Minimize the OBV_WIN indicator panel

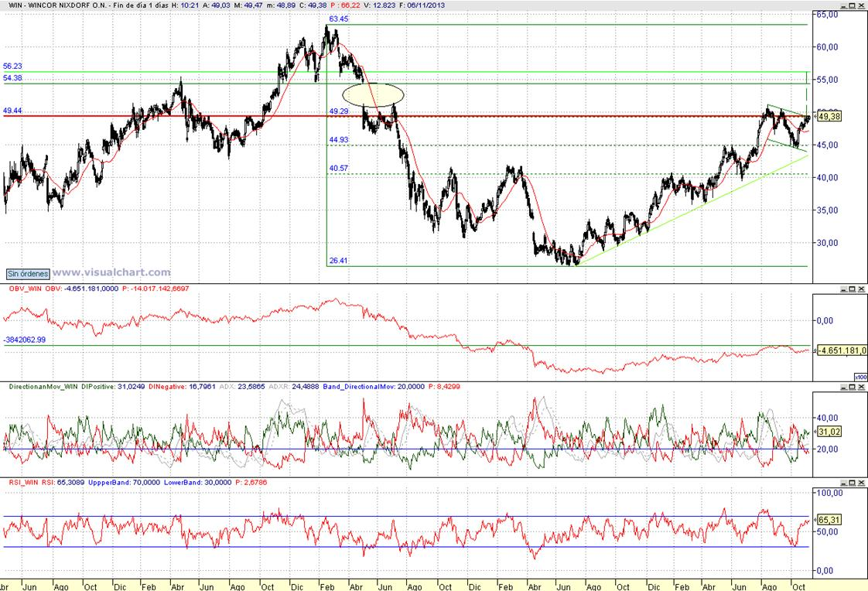[844, 289]
